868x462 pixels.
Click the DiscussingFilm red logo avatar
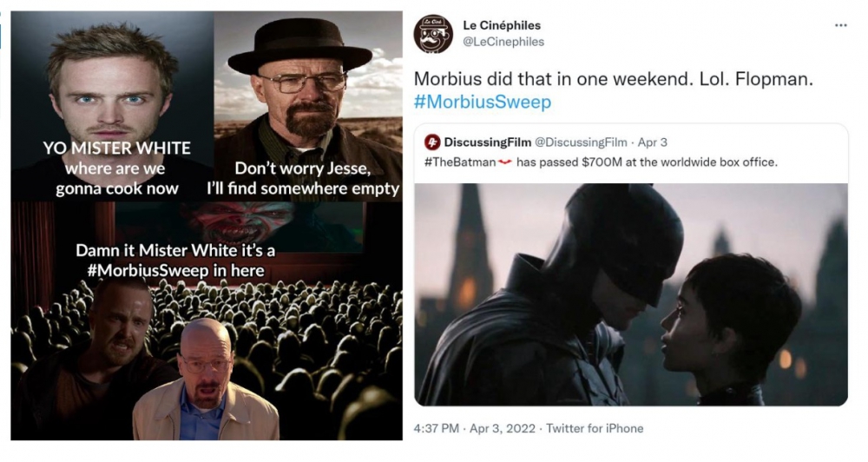pyautogui.click(x=431, y=142)
